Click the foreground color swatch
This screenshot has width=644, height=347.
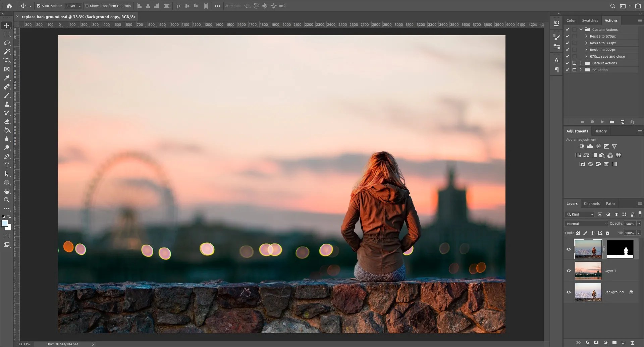(5, 224)
